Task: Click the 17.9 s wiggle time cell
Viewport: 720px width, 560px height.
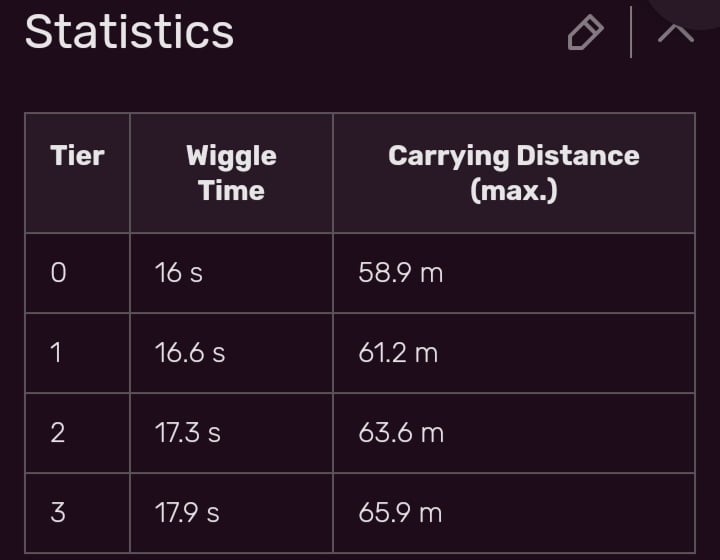Action: click(231, 513)
